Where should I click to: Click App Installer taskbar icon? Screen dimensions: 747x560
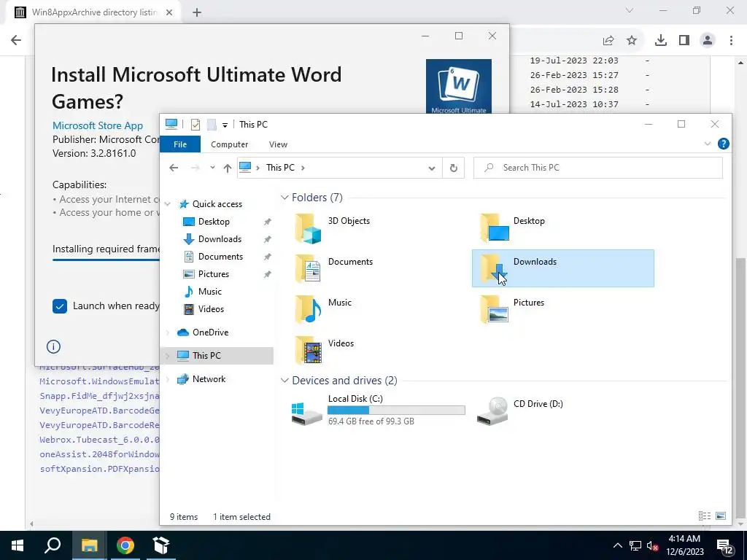point(161,545)
